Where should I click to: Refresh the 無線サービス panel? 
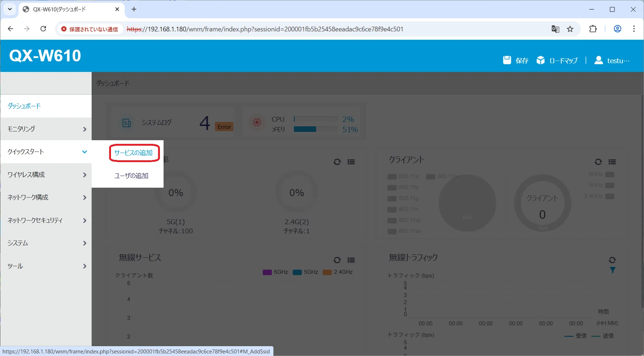337,260
